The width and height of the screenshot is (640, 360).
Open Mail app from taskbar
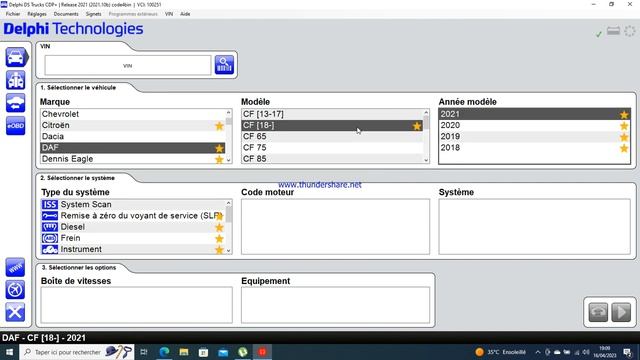[223, 352]
